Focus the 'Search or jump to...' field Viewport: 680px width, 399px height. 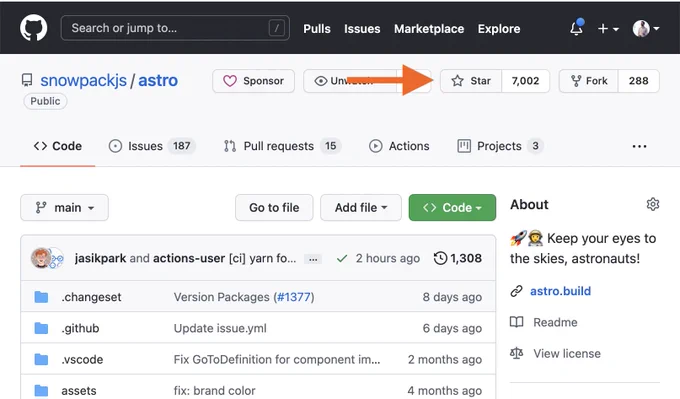175,28
